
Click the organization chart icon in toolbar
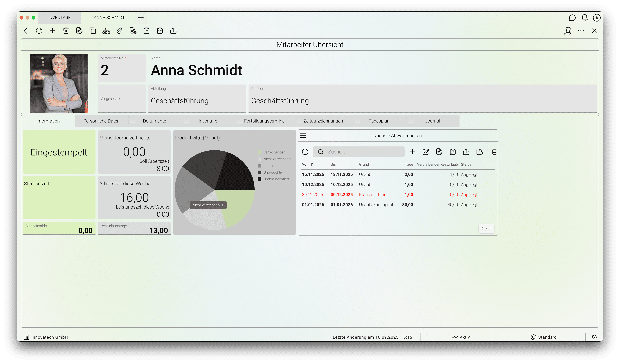pos(106,31)
